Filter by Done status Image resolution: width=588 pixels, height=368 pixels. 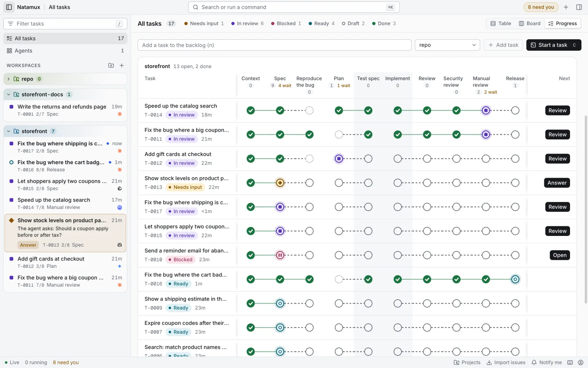tap(384, 24)
